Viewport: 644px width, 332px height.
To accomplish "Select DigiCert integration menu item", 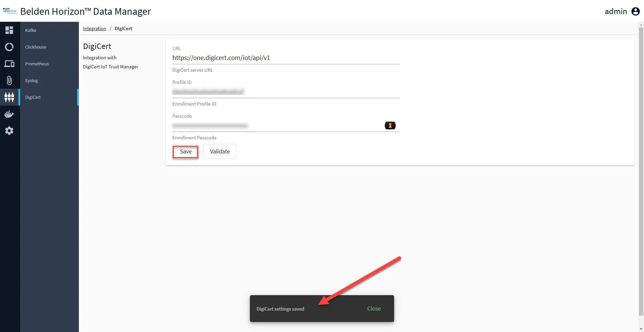I will click(x=49, y=97).
